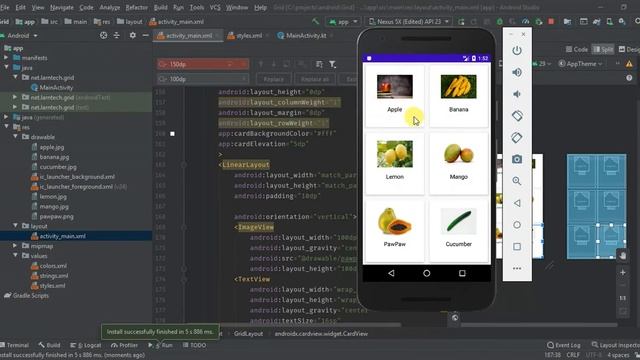
Task: Switch editor to Split view mode
Action: coord(603,49)
